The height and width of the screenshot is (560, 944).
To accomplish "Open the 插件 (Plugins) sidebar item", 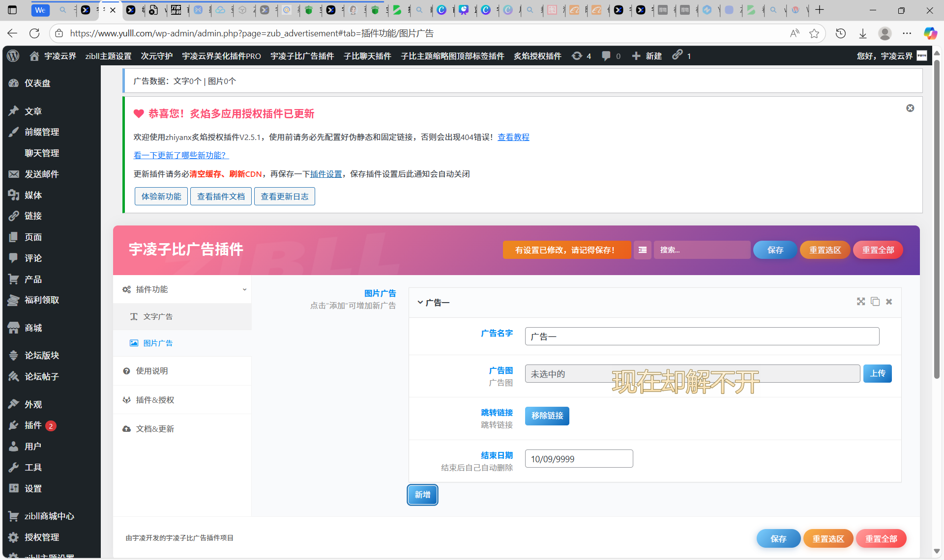I will (33, 425).
